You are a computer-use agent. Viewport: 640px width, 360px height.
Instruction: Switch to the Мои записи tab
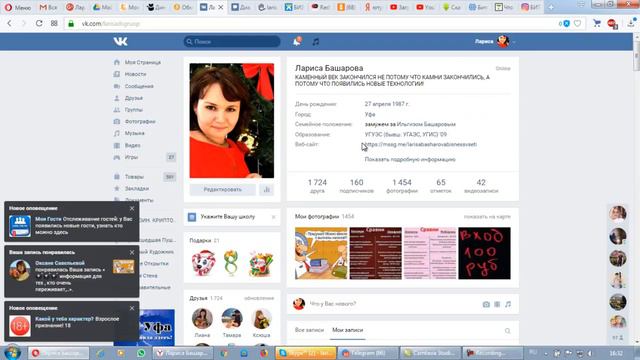347,330
